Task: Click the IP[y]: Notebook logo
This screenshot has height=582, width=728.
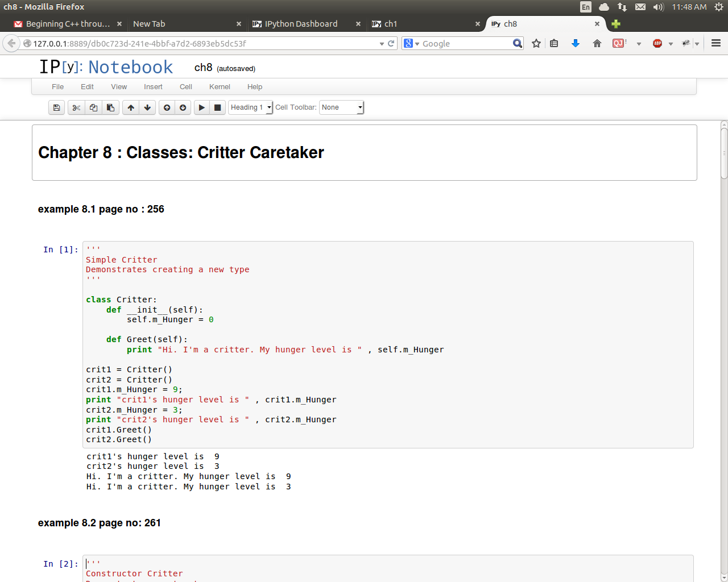Action: pos(106,67)
